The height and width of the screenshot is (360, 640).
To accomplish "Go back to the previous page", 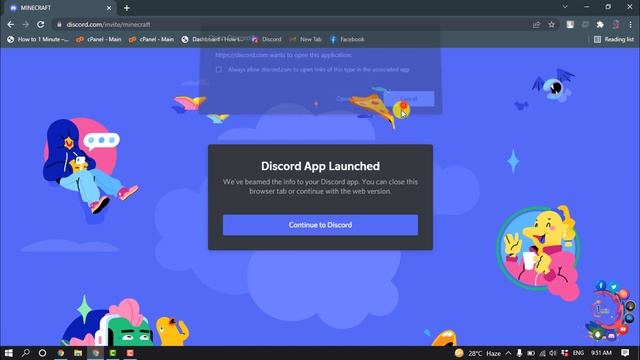I will (x=11, y=24).
